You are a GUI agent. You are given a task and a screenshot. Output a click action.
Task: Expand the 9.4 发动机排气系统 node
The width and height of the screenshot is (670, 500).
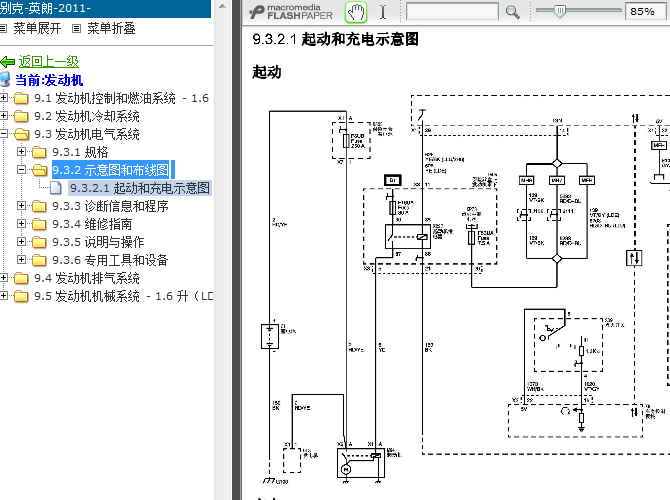(x=3, y=277)
